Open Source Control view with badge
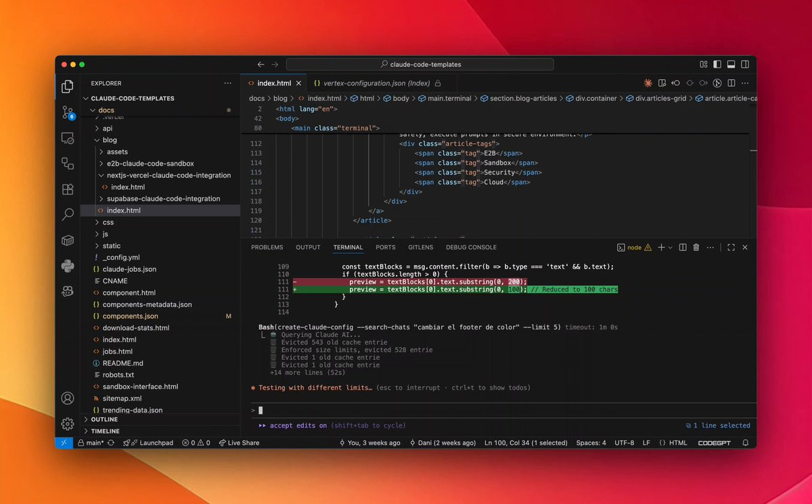 click(x=68, y=112)
